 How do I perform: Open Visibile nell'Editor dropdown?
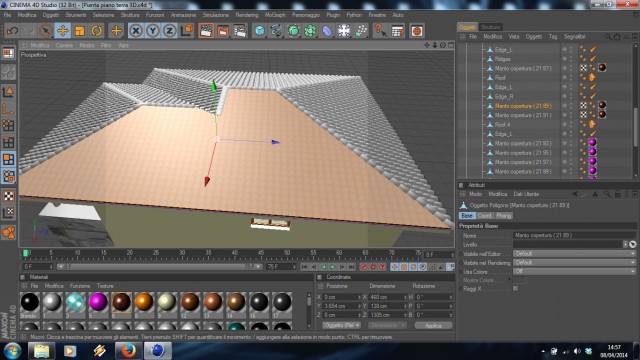point(574,253)
